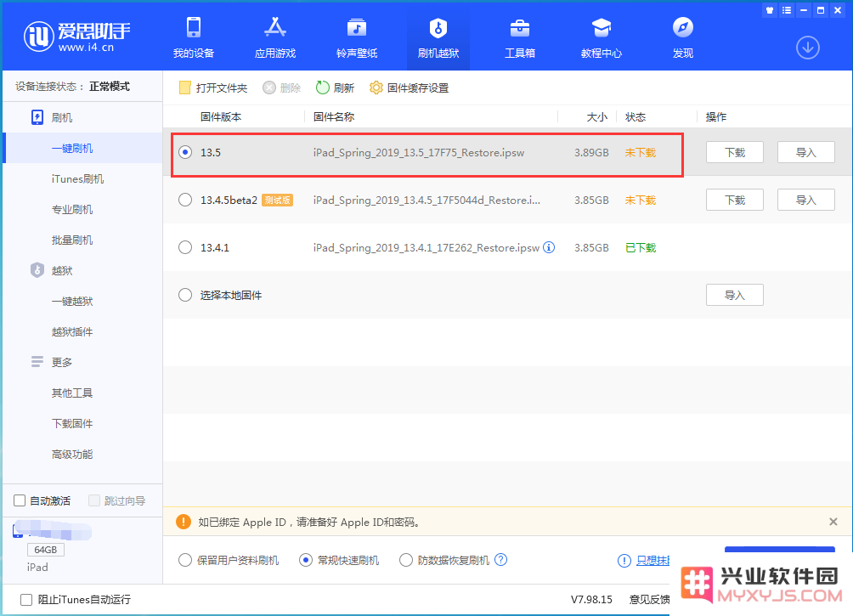This screenshot has width=853, height=616.
Task: Select firmware 13.4.1 radio button
Action: tap(185, 247)
